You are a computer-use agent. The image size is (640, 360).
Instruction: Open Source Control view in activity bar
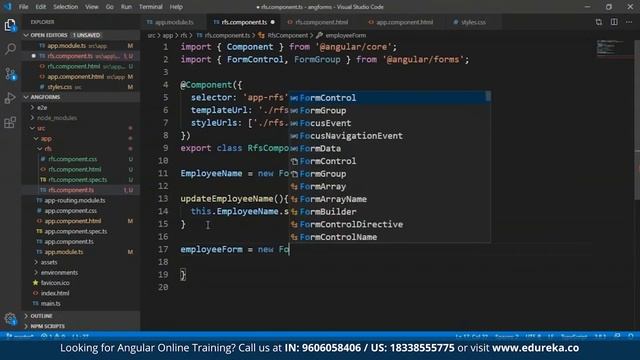coord(10,74)
